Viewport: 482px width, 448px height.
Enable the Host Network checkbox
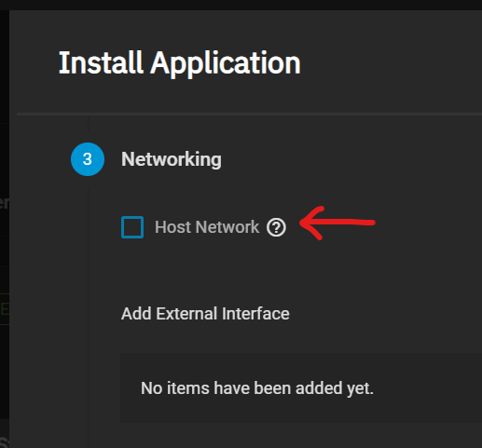(x=132, y=227)
